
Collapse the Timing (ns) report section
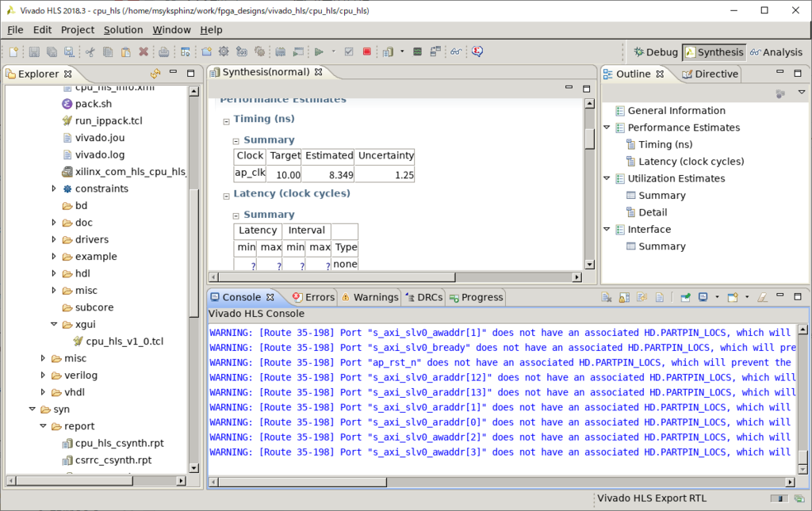(226, 122)
